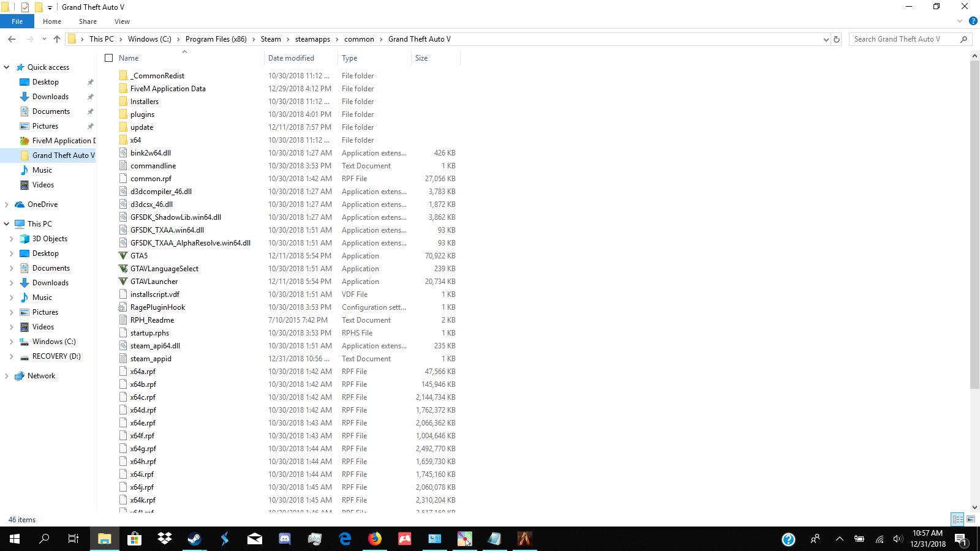Select the common.rpf file
This screenshot has width=980, height=551.
pyautogui.click(x=151, y=179)
